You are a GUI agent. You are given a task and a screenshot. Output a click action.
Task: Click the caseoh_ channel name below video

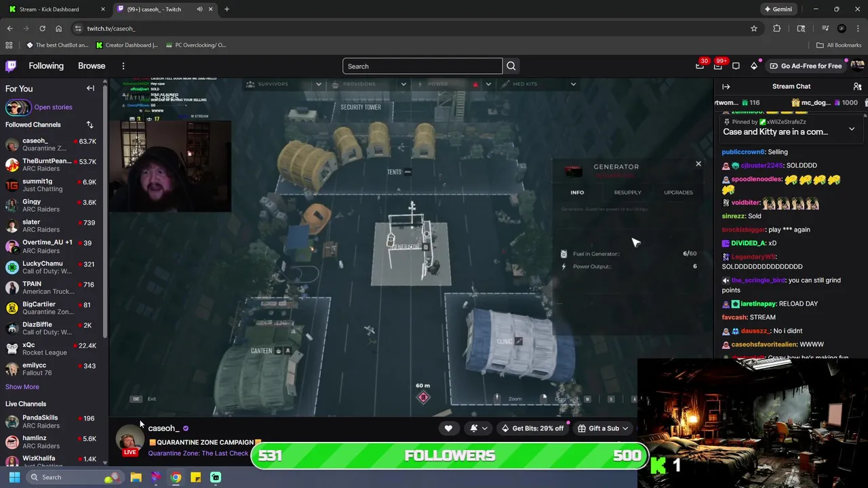[163, 428]
